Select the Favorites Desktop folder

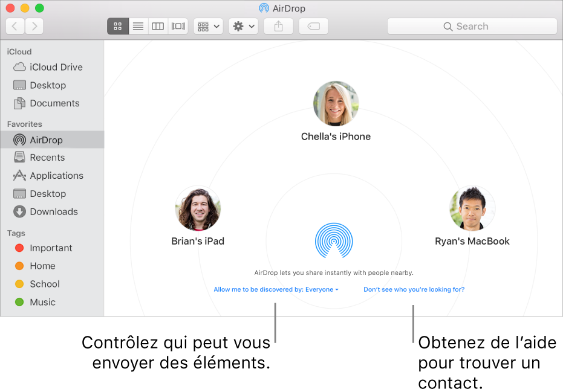point(52,194)
